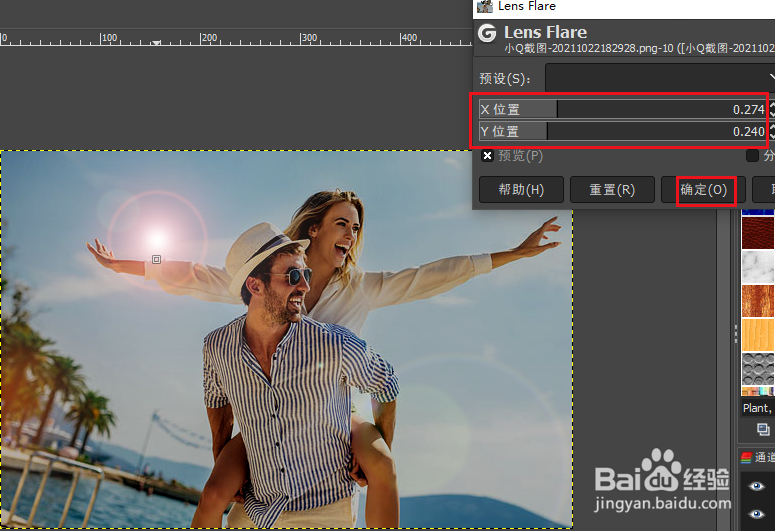Select the dark red leather pattern thumbnail

758,232
